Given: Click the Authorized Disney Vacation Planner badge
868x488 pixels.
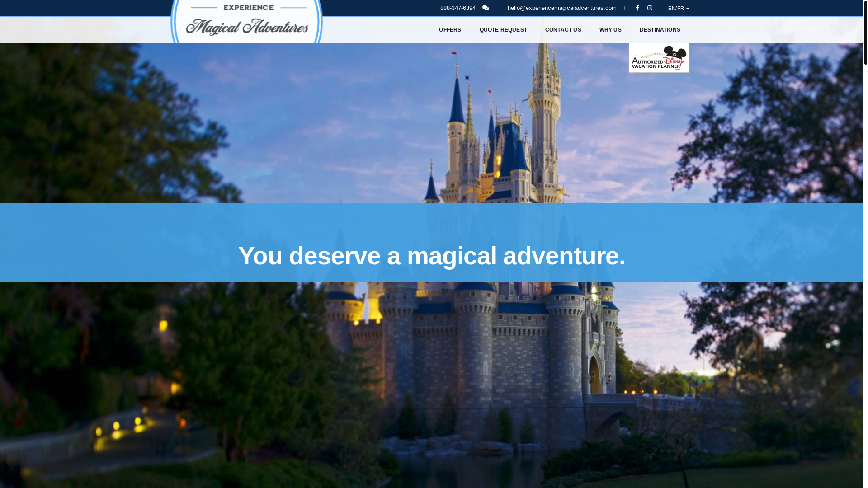Looking at the screenshot, I should pos(659,58).
